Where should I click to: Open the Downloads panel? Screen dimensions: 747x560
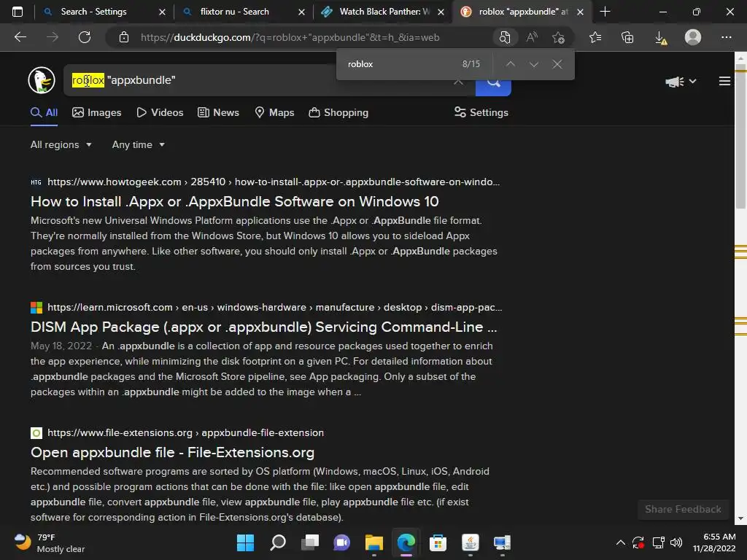tap(661, 37)
